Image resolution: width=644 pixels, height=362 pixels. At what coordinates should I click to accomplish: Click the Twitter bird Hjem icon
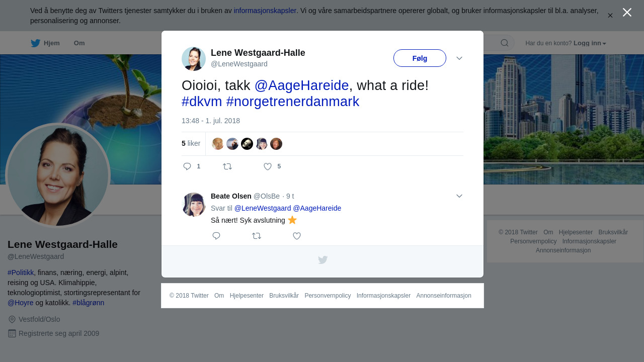(x=35, y=43)
